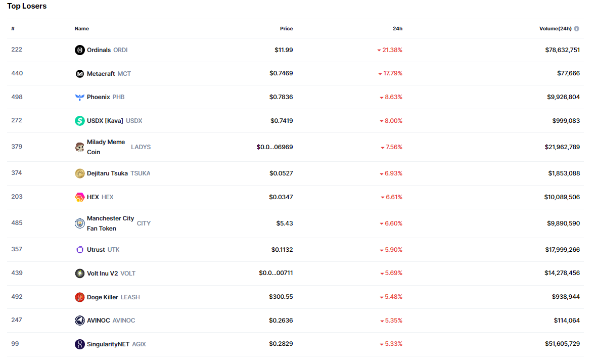Open the Utrust UTK coin link

[96, 250]
